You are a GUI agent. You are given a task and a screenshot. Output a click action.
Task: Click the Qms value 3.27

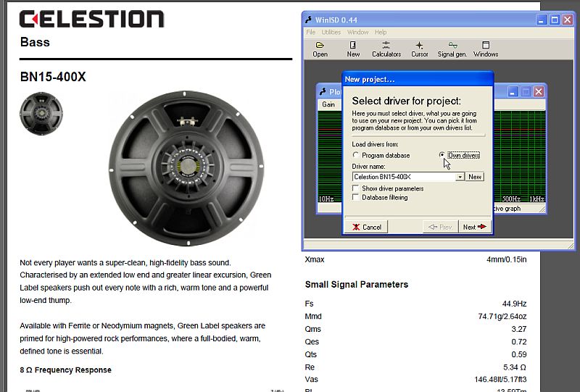519,329
